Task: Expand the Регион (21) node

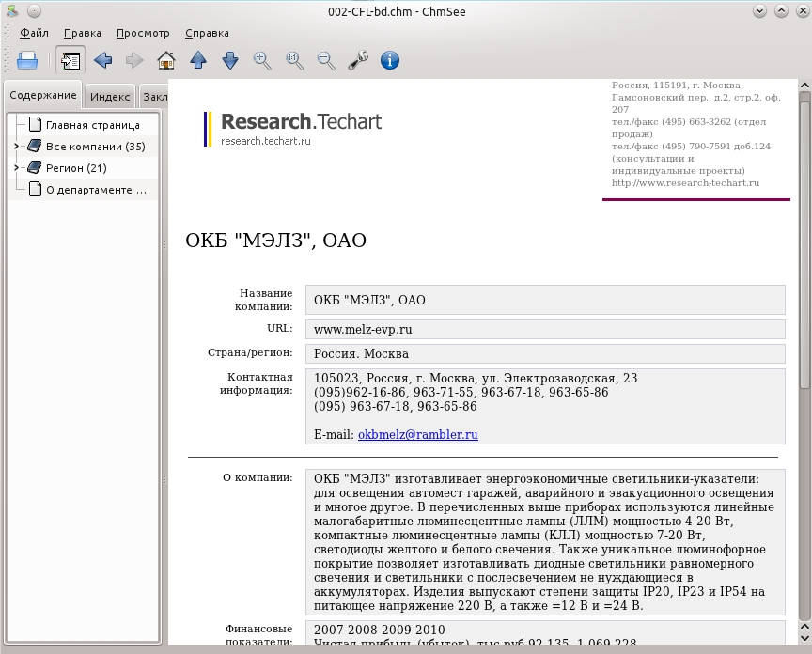Action: tap(16, 168)
